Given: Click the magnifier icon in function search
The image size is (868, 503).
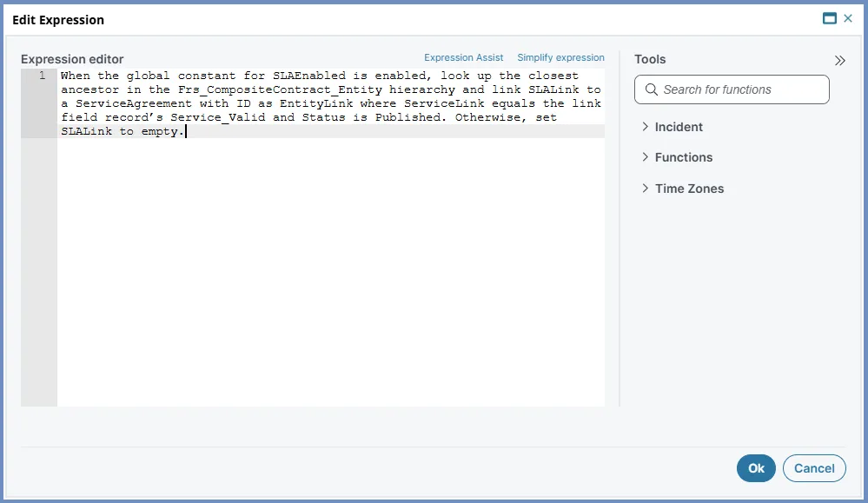Looking at the screenshot, I should (x=652, y=89).
